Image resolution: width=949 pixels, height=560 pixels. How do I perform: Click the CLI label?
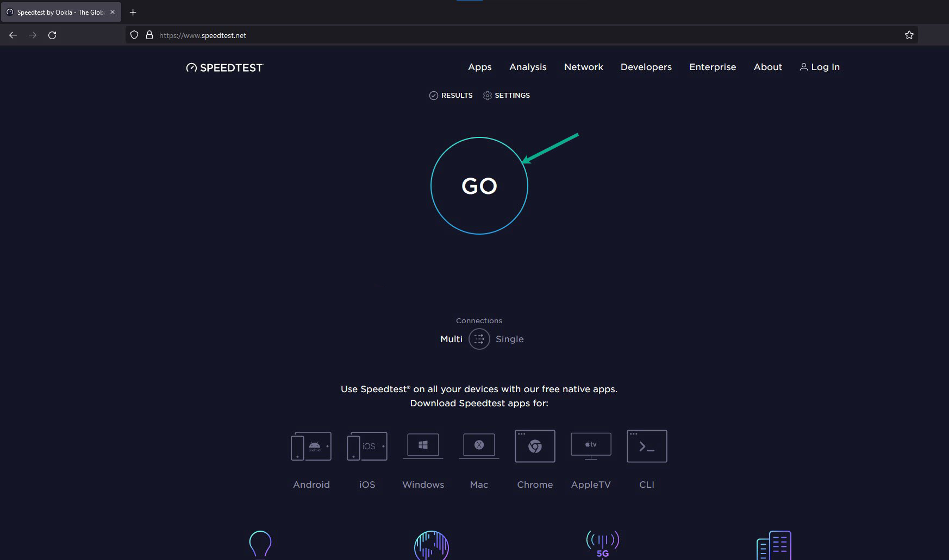647,485
